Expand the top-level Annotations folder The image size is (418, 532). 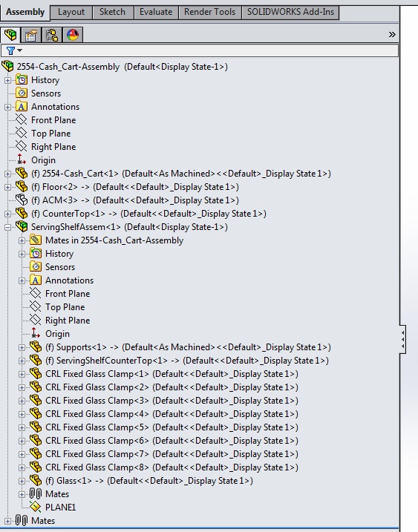[7, 107]
